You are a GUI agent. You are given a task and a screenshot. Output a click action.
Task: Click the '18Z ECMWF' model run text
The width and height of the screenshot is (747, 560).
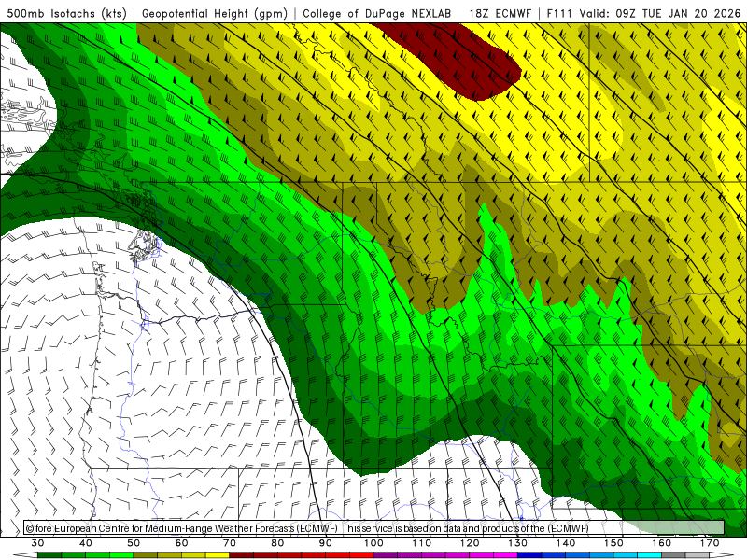tap(500, 13)
